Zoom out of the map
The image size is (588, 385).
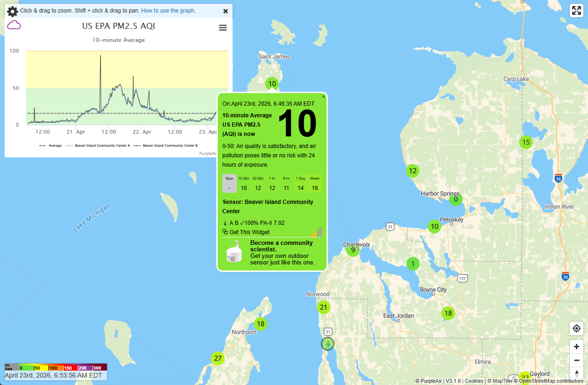tap(576, 360)
